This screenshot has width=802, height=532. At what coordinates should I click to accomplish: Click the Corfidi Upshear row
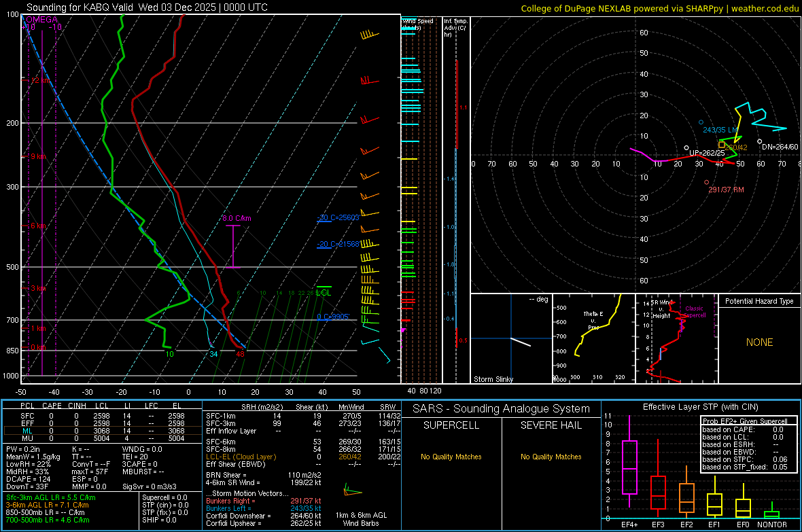(x=264, y=523)
